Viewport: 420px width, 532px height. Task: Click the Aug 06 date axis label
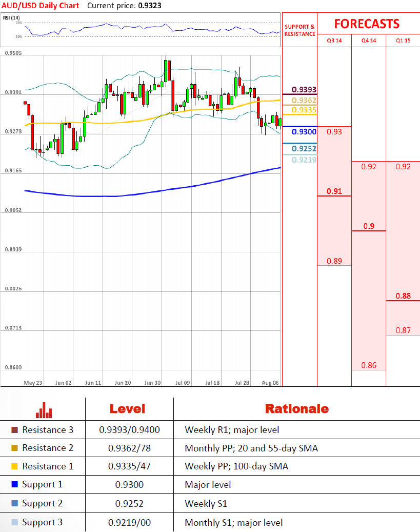click(270, 383)
